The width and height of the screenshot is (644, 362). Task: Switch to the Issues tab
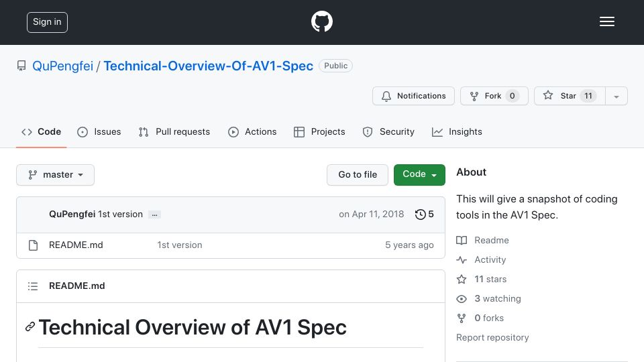99,132
